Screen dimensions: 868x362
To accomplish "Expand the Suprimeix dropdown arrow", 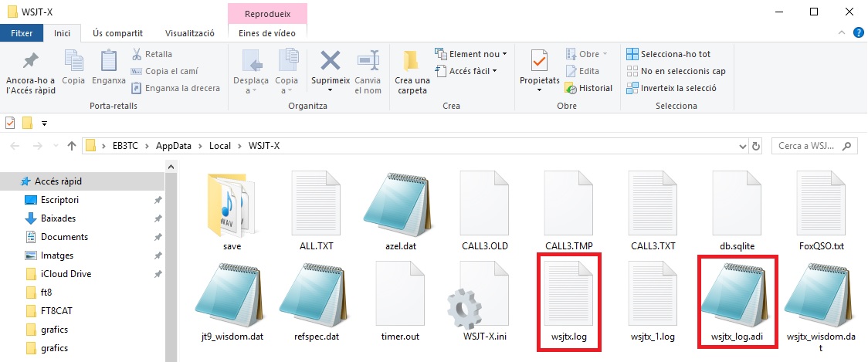I will pyautogui.click(x=331, y=90).
